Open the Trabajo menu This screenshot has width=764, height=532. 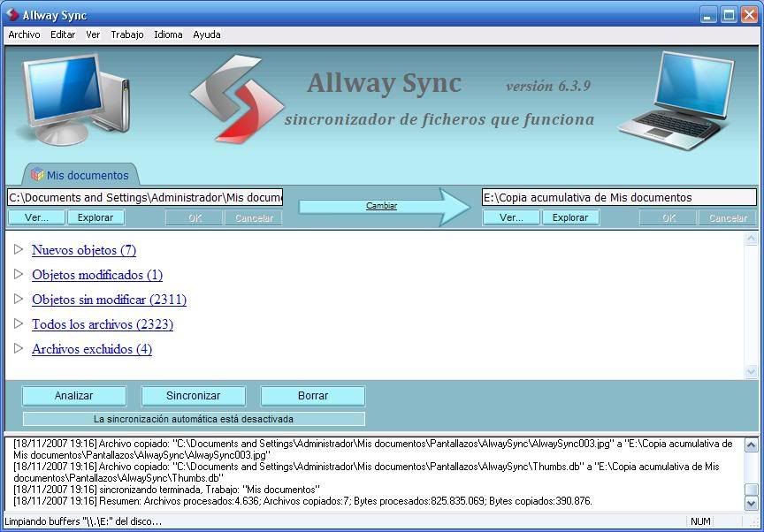click(x=127, y=34)
